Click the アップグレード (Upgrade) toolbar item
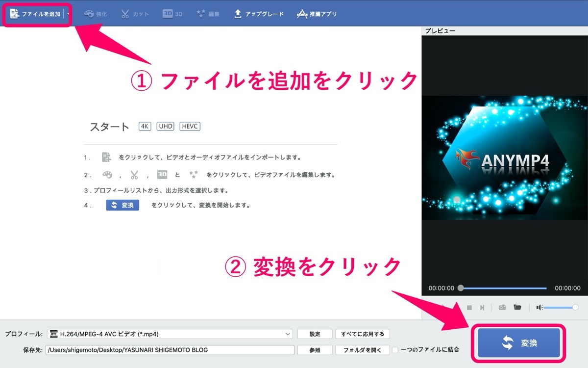This screenshot has height=368, width=588. pyautogui.click(x=258, y=14)
